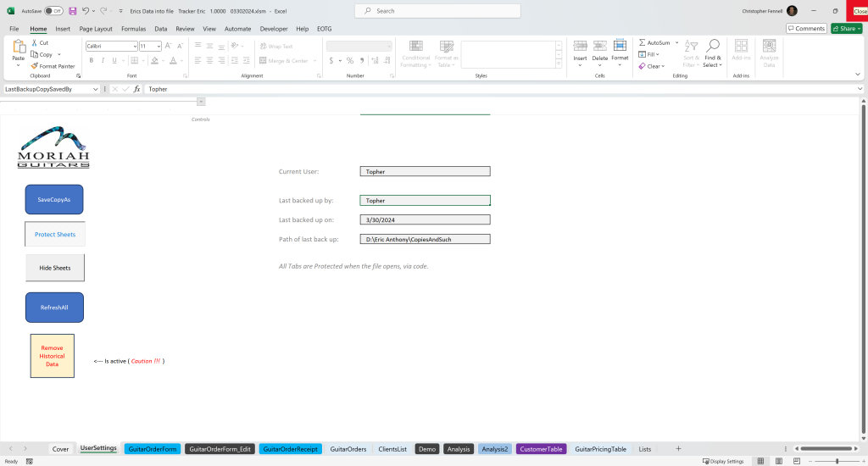Expand the formula bar chevron
The width and height of the screenshot is (868, 466).
pyautogui.click(x=860, y=89)
